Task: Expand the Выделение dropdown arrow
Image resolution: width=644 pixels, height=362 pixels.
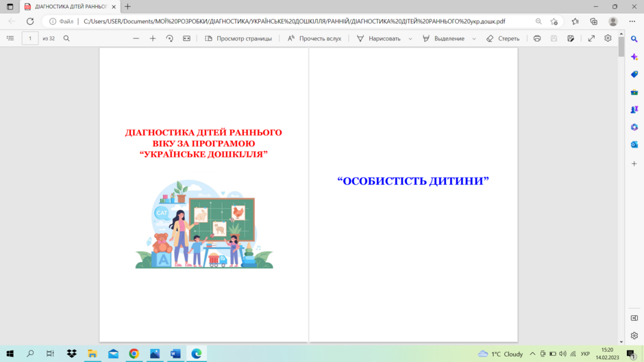Action: pyautogui.click(x=474, y=38)
